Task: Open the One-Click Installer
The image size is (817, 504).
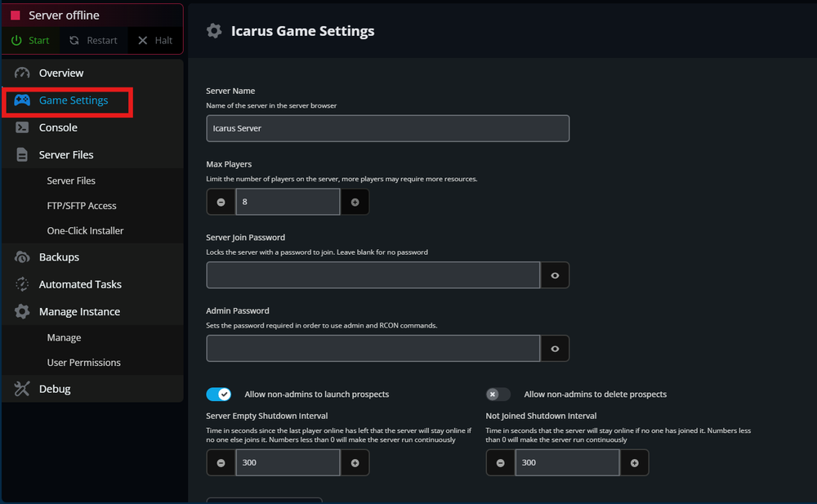Action: pyautogui.click(x=84, y=230)
